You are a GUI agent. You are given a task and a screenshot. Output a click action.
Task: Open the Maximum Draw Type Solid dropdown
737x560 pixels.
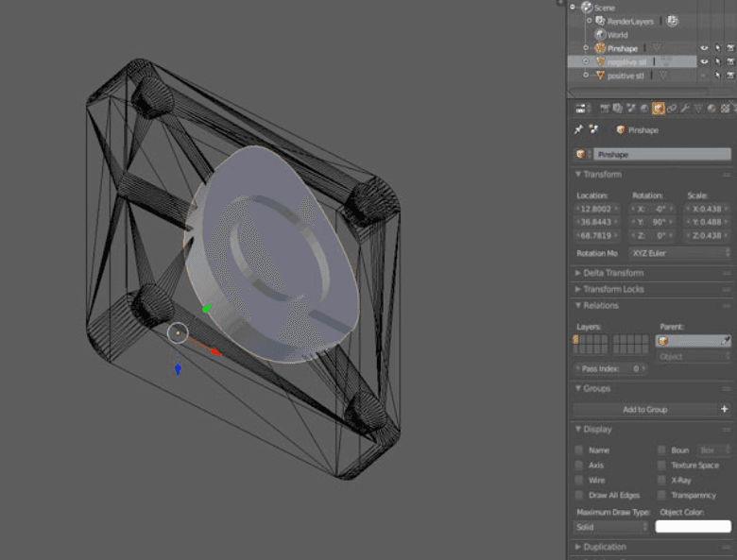click(x=612, y=526)
